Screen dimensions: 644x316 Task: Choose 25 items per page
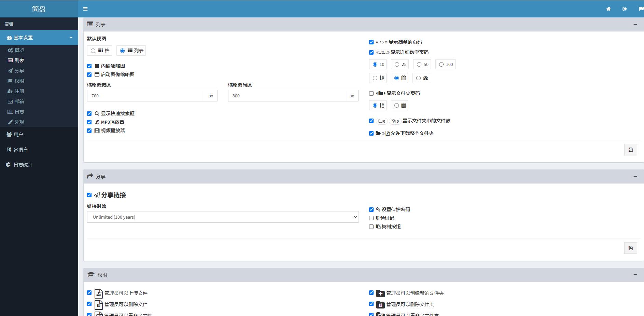[x=397, y=64]
